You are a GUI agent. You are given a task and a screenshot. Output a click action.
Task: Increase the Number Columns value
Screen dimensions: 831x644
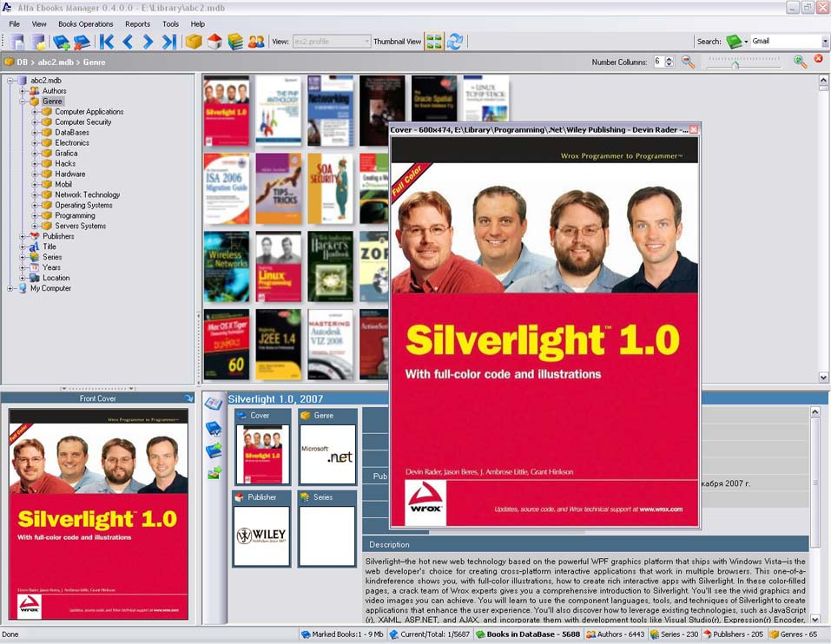coord(669,59)
